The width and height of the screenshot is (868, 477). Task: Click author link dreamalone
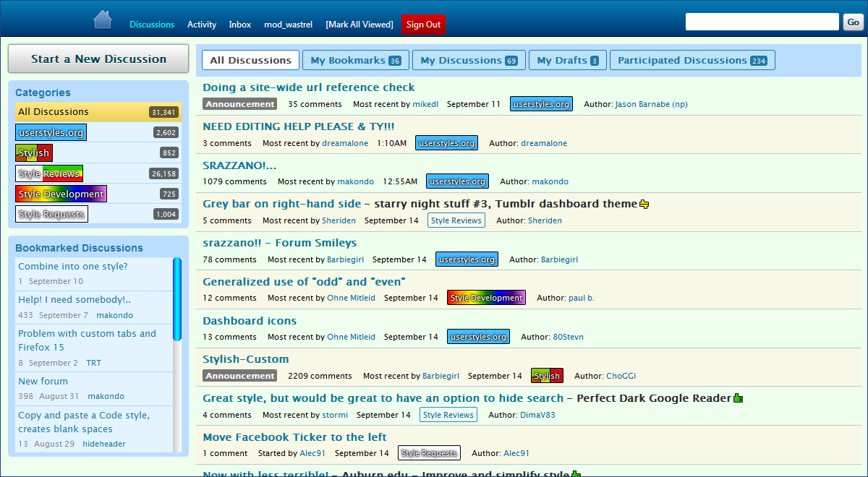[x=544, y=143]
